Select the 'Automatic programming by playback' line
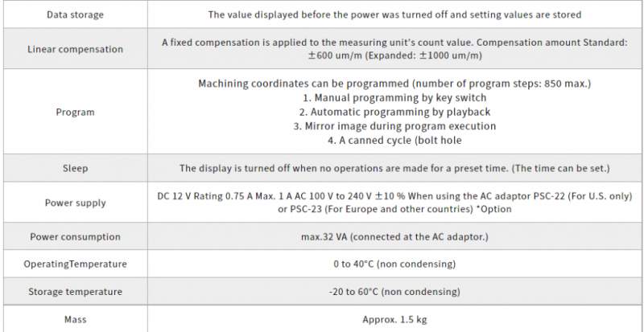Image resolution: width=644 pixels, height=332 pixels. [x=394, y=112]
